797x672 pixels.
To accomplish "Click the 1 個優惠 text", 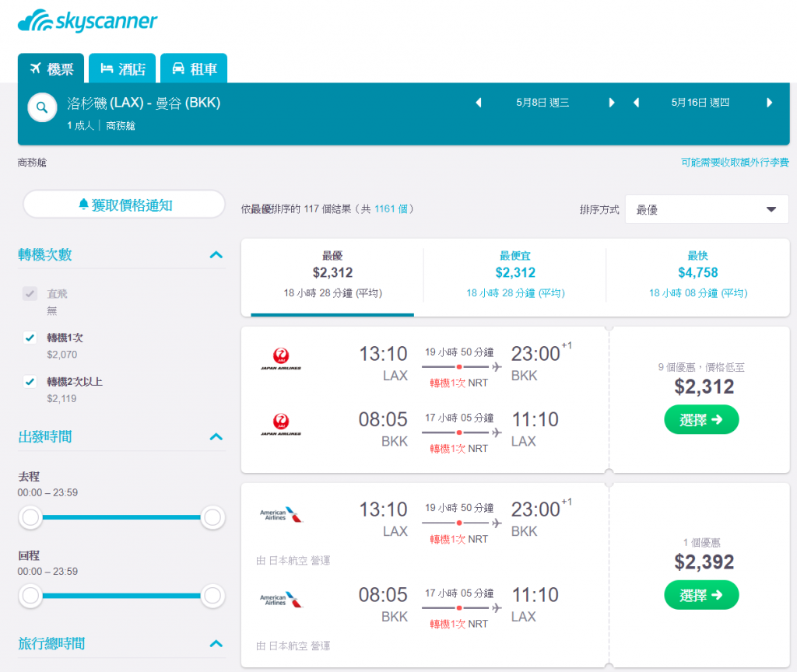I will [x=701, y=542].
